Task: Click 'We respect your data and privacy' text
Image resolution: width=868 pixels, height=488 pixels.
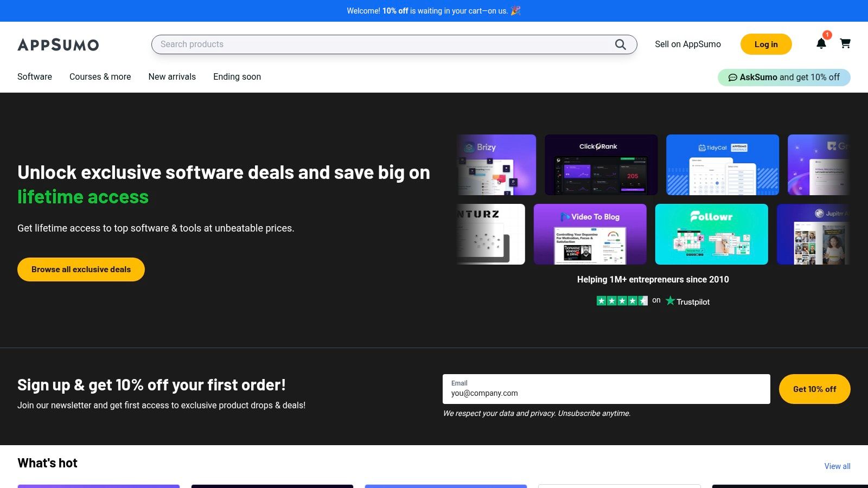Action: click(537, 413)
